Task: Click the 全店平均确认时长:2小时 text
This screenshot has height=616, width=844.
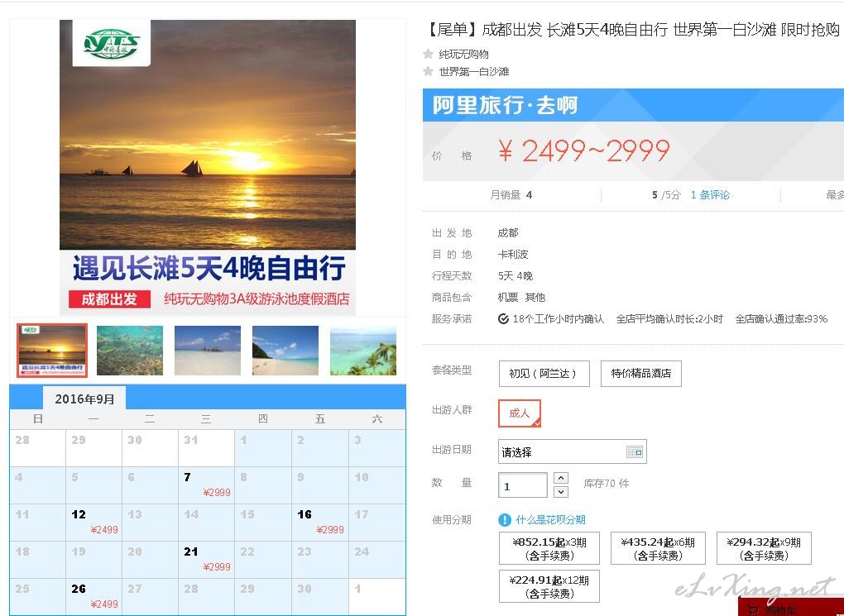Action: click(x=669, y=319)
